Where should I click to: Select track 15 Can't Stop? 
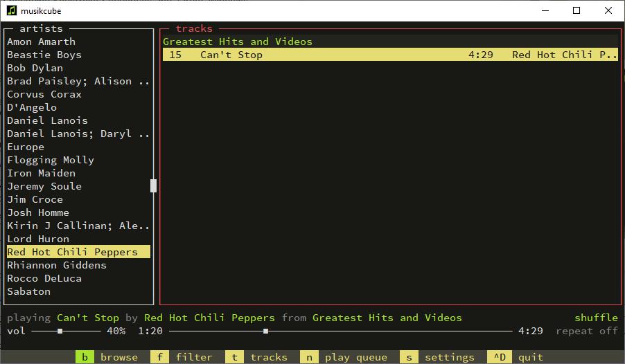click(390, 55)
